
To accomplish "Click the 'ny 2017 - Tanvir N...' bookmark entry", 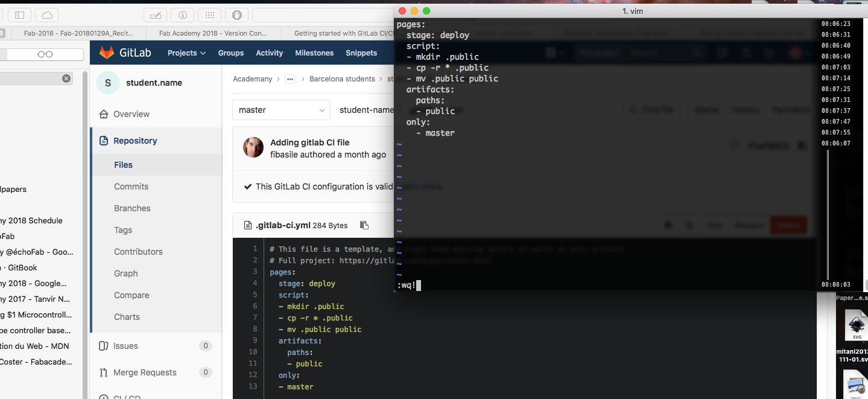I will point(36,299).
